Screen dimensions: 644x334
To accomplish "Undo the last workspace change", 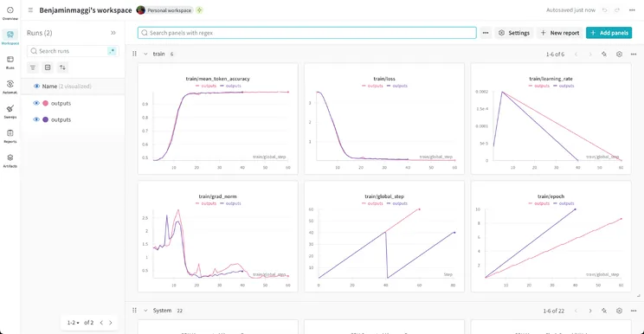I will point(604,10).
